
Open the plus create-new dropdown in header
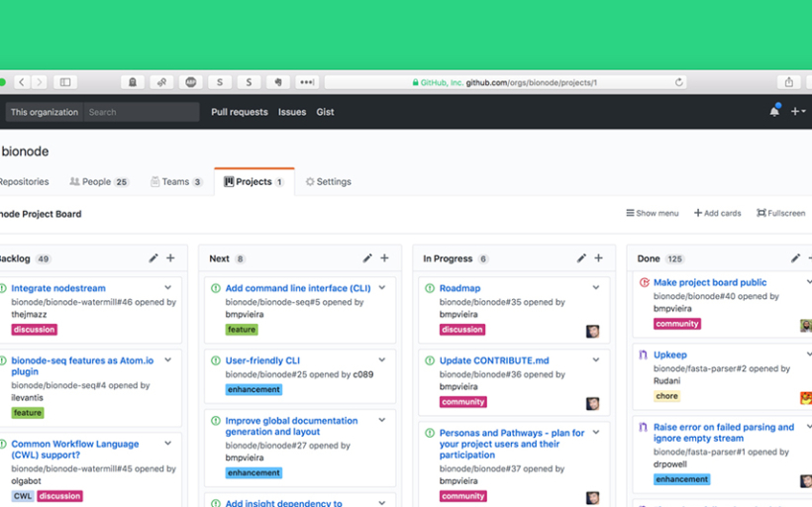(x=797, y=112)
